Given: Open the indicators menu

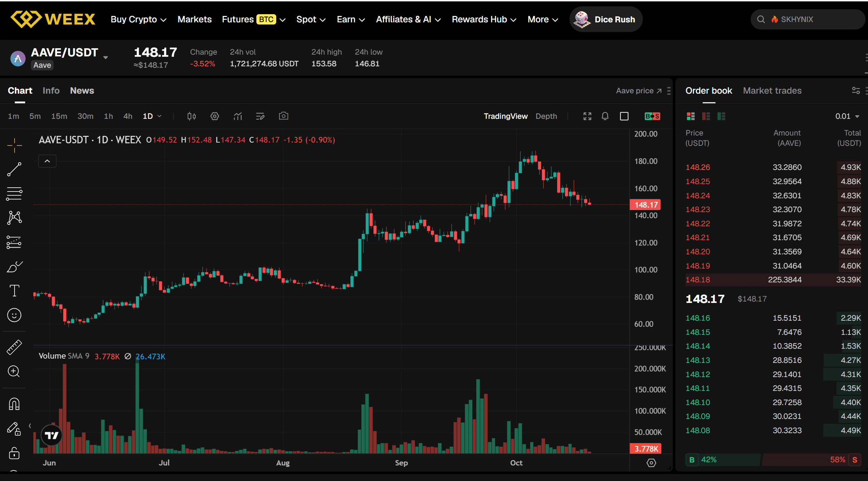Looking at the screenshot, I should (x=238, y=116).
